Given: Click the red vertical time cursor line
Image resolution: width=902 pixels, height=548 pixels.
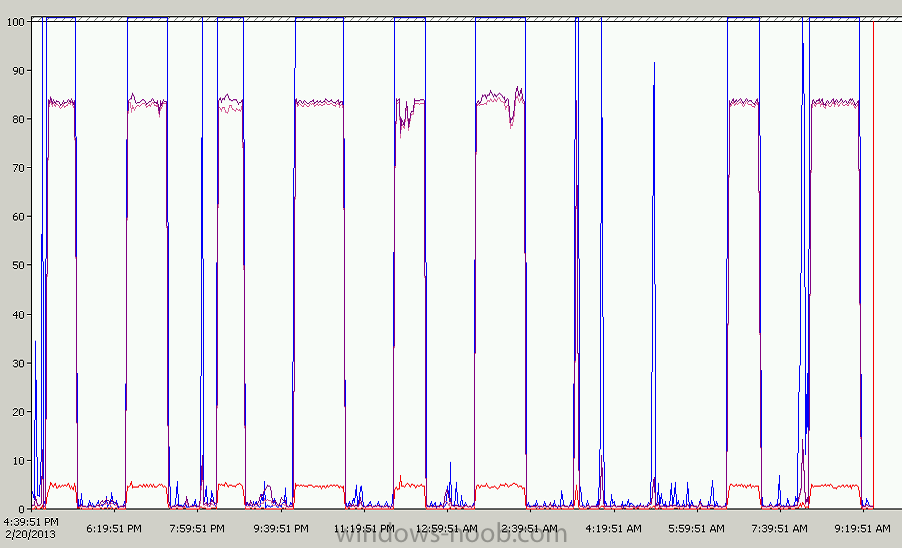Looking at the screenshot, I should [x=873, y=265].
